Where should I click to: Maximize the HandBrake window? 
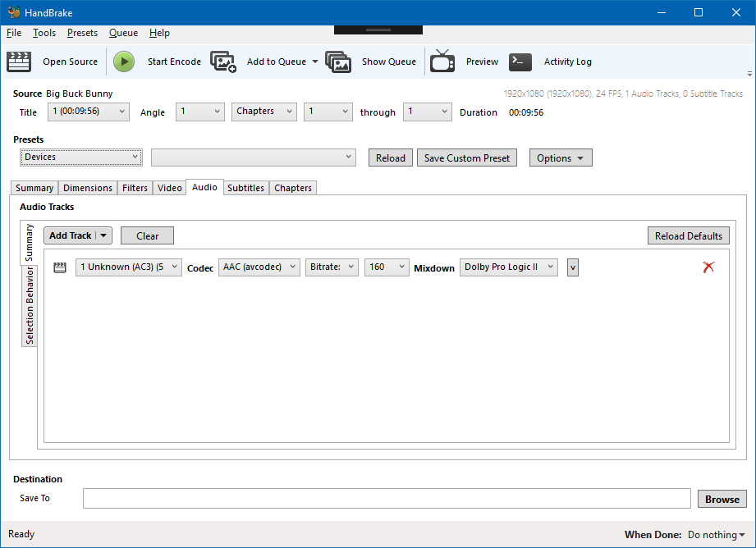(x=699, y=12)
